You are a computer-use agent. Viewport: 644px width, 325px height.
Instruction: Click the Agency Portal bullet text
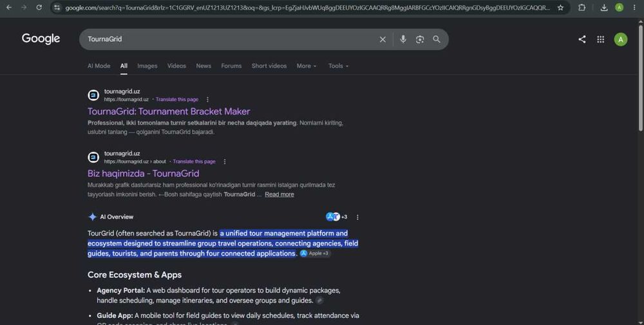(218, 295)
